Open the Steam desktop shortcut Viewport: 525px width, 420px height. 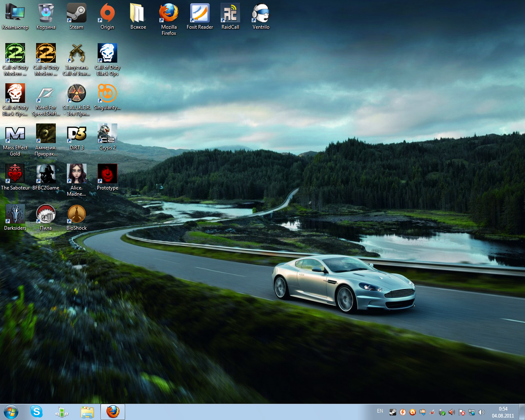click(76, 14)
